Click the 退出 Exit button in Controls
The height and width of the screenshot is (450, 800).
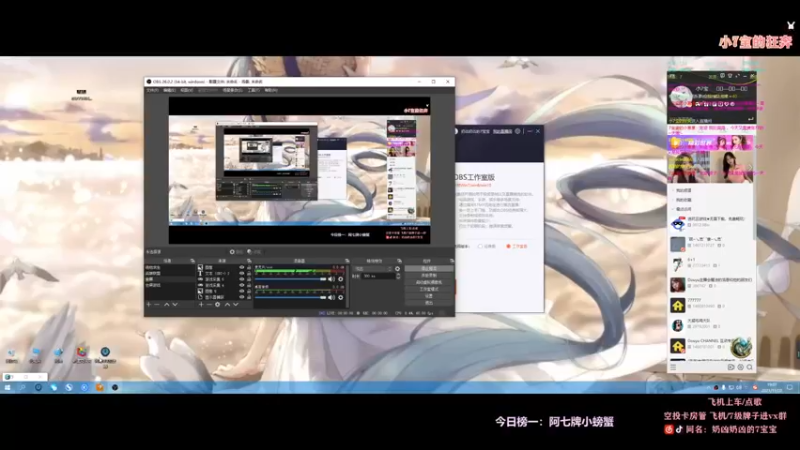(x=429, y=303)
